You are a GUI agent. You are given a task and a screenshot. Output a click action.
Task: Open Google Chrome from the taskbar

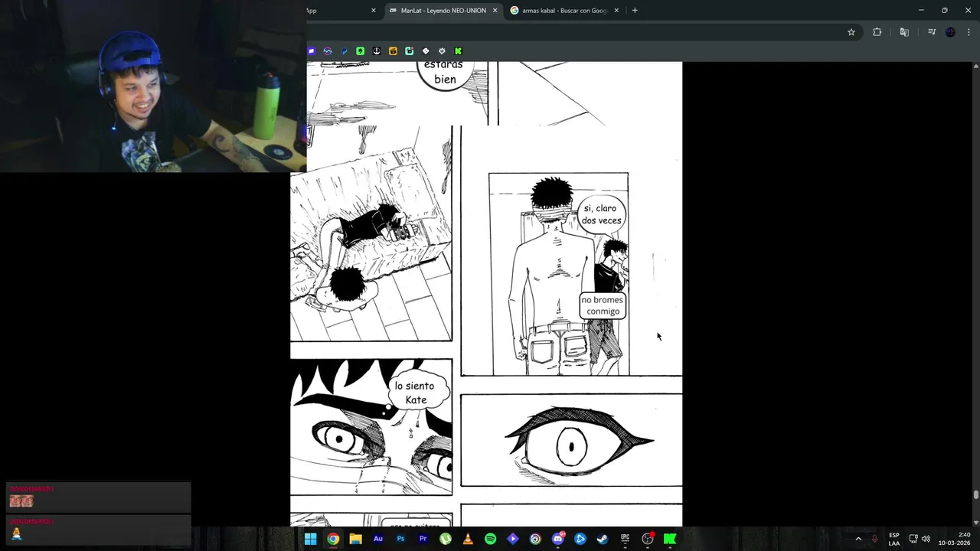(333, 539)
